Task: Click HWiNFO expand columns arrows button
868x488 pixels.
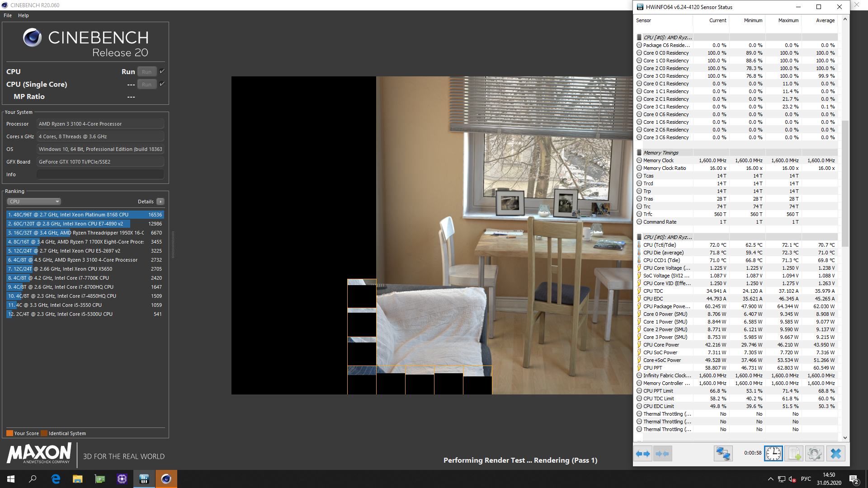Action: click(642, 453)
